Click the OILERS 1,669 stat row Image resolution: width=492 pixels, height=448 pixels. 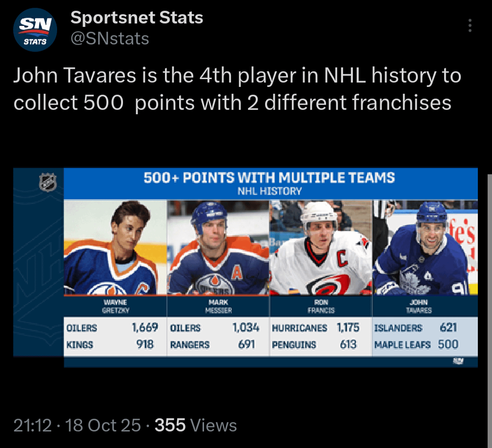click(115, 328)
